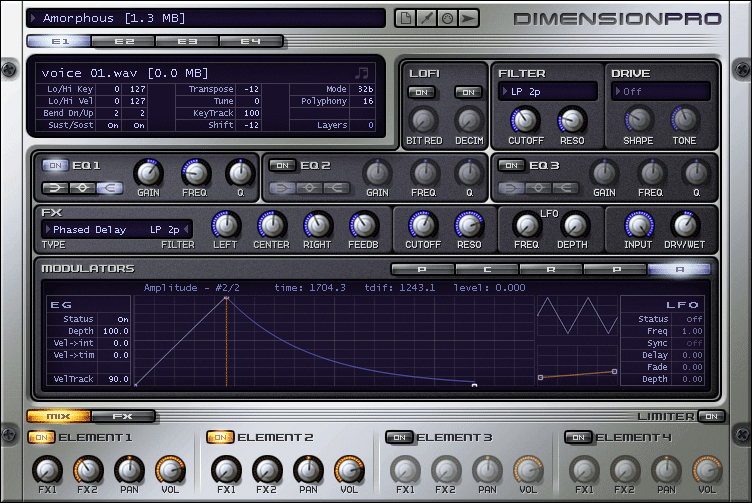Screen dimensions: 752x503
Task: Click the LFO triangle waveform display
Action: click(577, 315)
